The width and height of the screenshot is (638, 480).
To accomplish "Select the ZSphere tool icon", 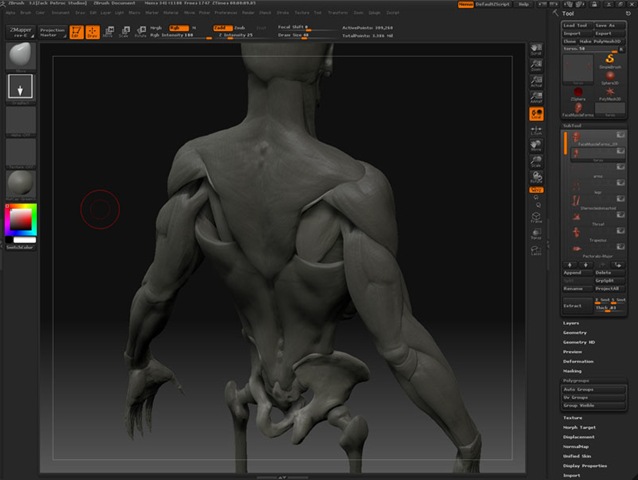I will click(x=578, y=94).
